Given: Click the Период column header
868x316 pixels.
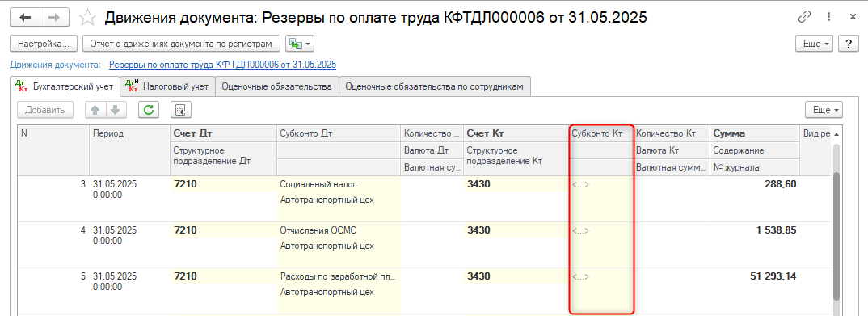Looking at the screenshot, I should click(x=129, y=150).
